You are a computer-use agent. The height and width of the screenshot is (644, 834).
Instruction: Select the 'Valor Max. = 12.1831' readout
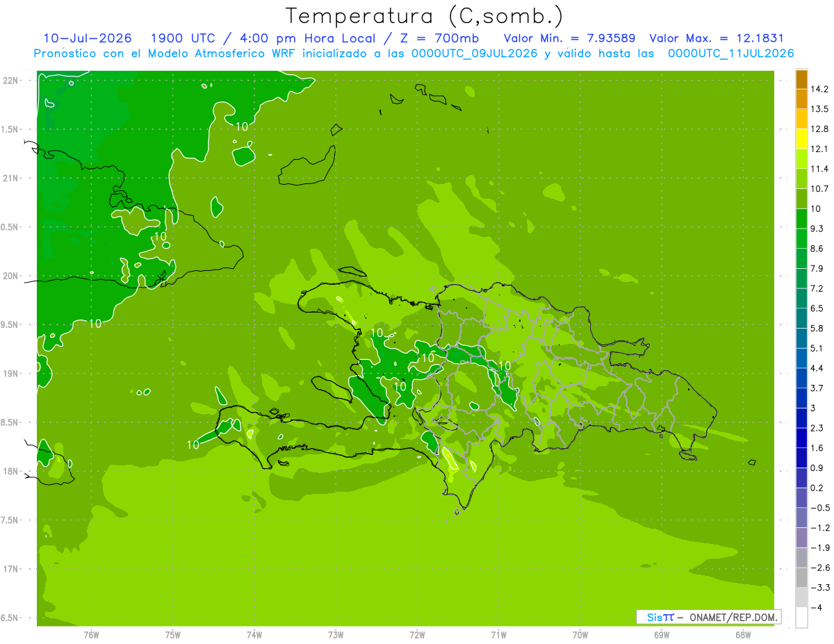pos(717,38)
